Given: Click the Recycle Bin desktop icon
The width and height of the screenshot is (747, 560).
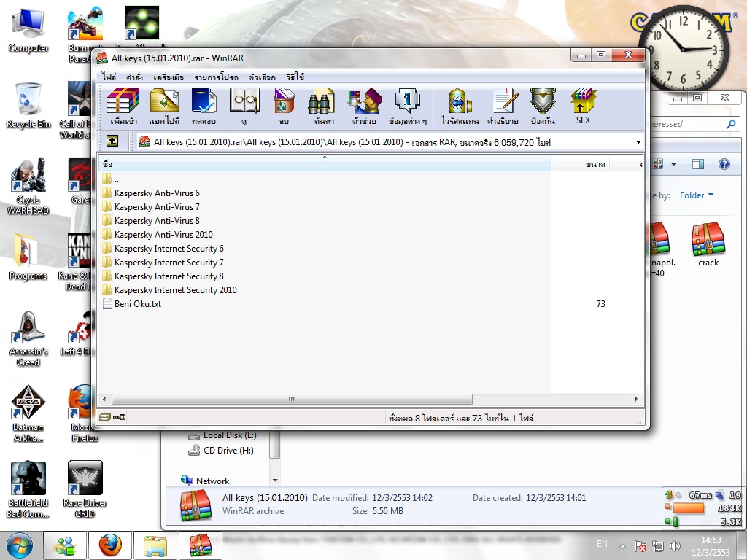Looking at the screenshot, I should pos(28,106).
